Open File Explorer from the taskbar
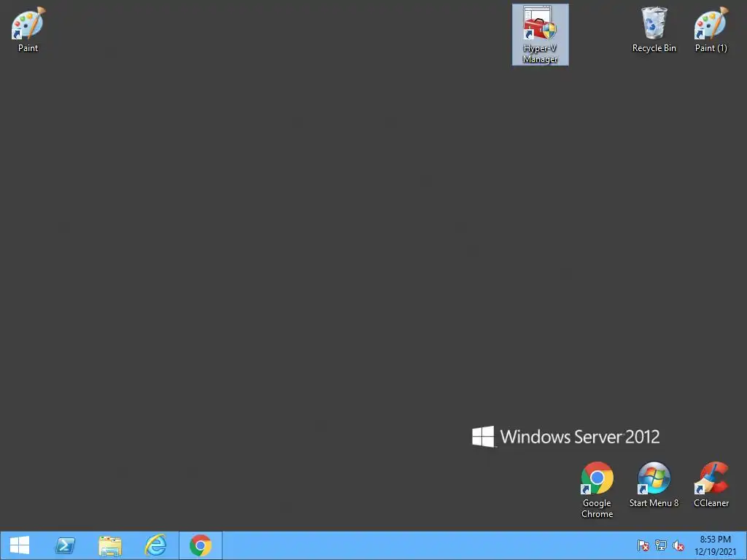Viewport: 747px width, 560px height. pos(110,545)
